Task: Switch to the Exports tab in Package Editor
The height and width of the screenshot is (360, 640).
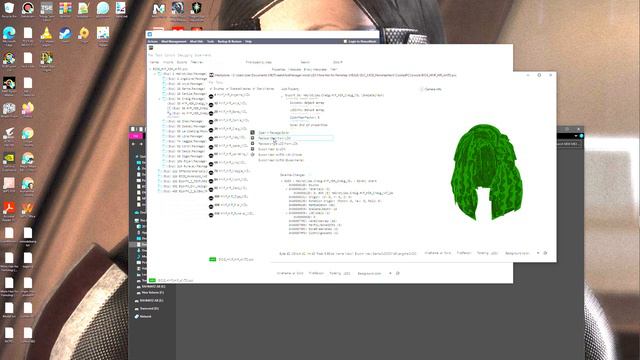Action: pos(182,62)
